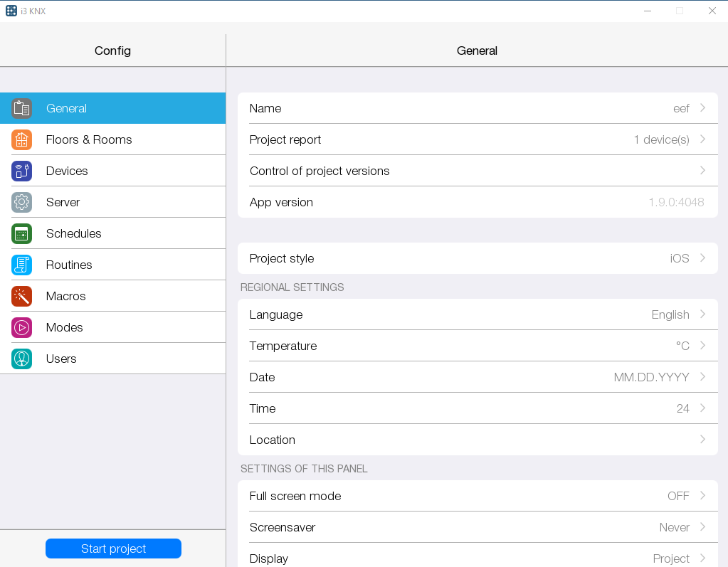
Task: Select the Floors & Rooms menu item
Action: pos(89,139)
